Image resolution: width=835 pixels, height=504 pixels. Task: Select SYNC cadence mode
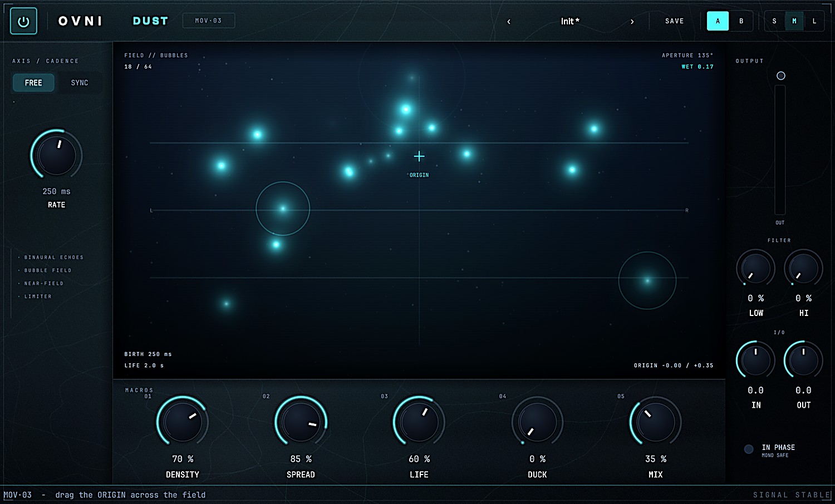79,83
